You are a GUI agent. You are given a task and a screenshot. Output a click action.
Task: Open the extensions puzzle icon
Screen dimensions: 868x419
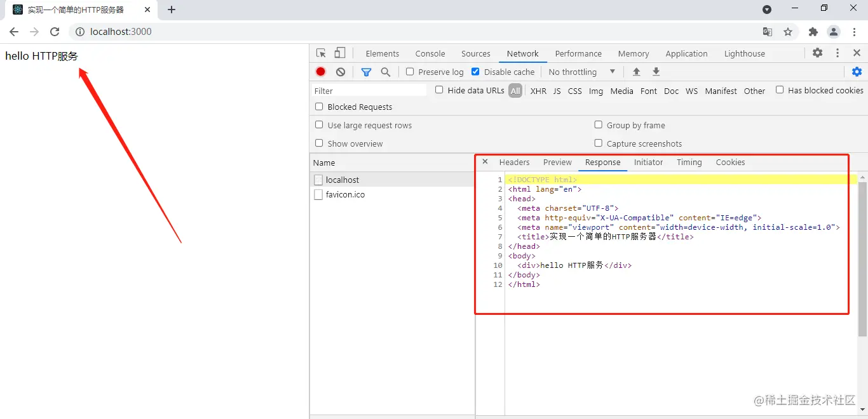813,32
